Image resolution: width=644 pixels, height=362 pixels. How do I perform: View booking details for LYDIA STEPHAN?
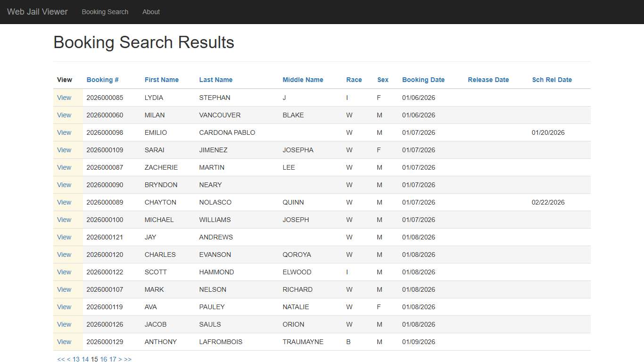pyautogui.click(x=64, y=98)
